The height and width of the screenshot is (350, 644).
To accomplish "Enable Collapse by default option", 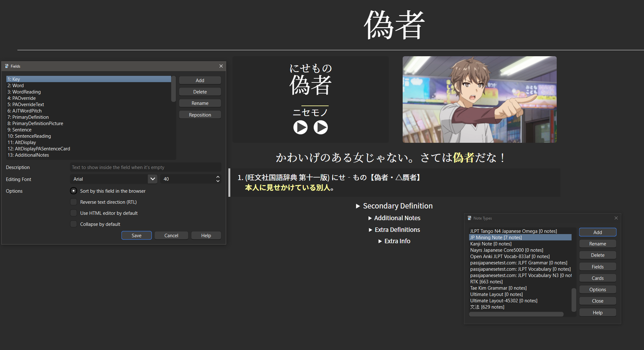I will (73, 224).
